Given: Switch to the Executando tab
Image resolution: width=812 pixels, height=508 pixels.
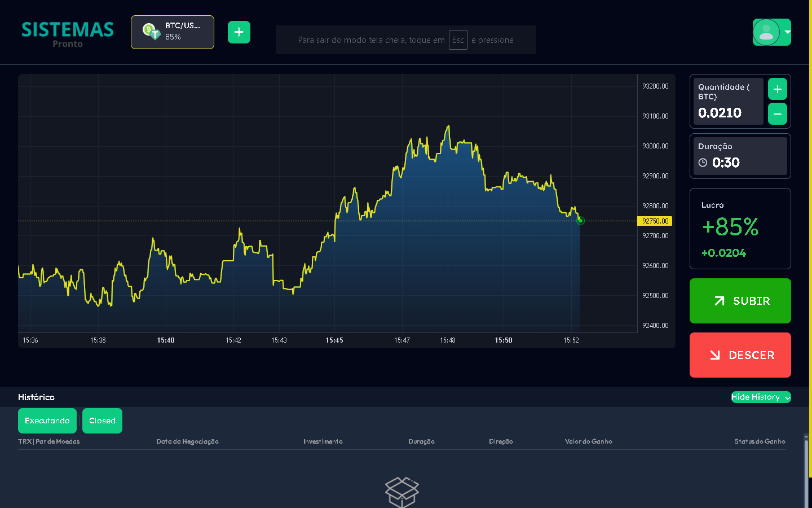Looking at the screenshot, I should (47, 421).
